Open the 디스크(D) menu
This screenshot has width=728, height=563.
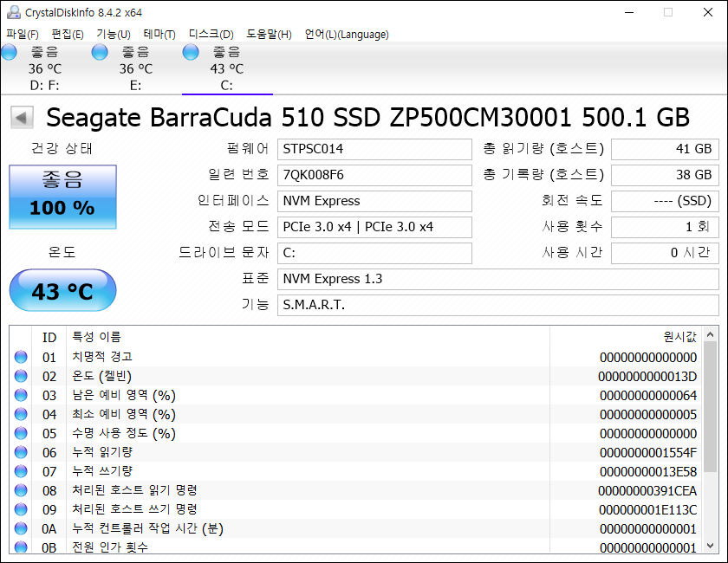pyautogui.click(x=211, y=35)
